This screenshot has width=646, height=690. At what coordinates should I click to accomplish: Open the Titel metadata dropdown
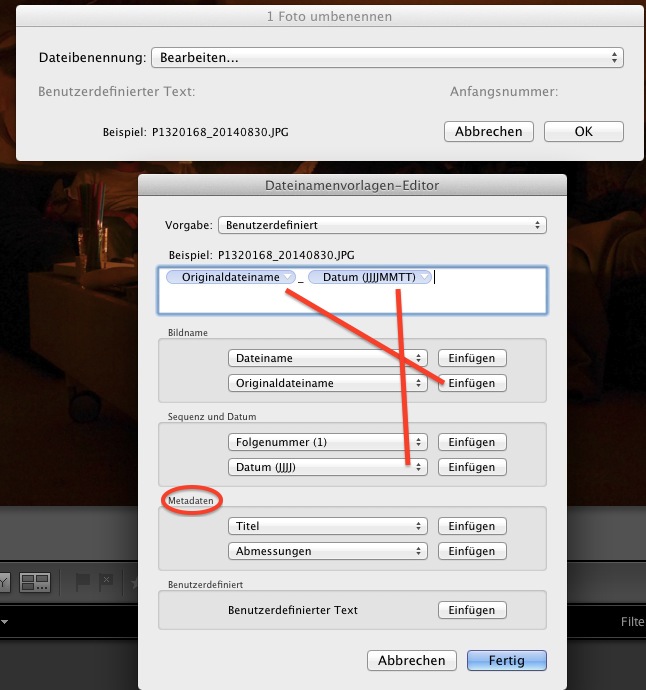tap(327, 526)
